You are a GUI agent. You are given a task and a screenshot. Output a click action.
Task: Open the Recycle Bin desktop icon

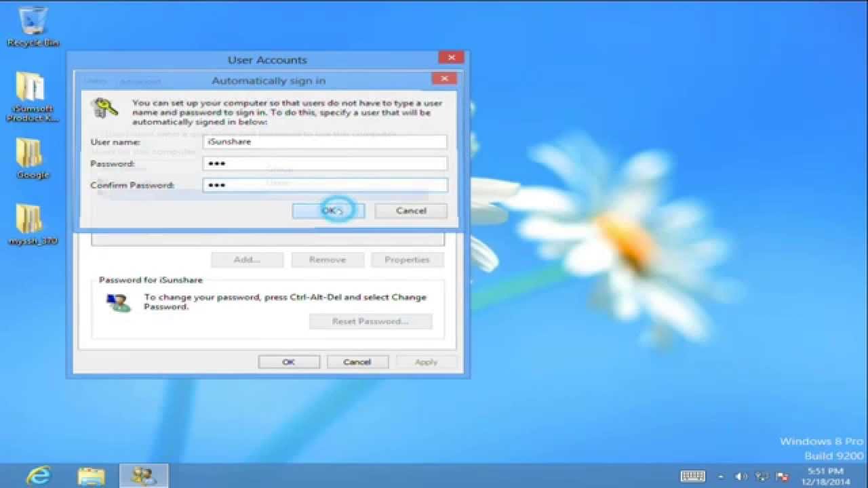[x=32, y=26]
